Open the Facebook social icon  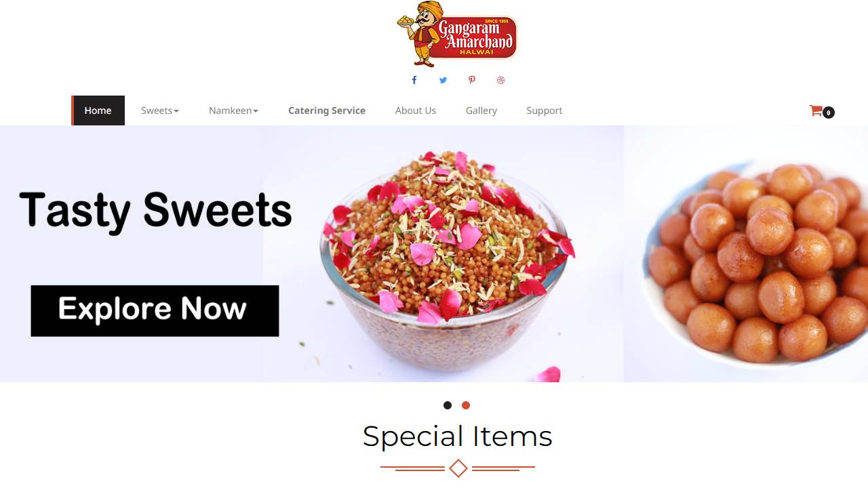(x=414, y=80)
